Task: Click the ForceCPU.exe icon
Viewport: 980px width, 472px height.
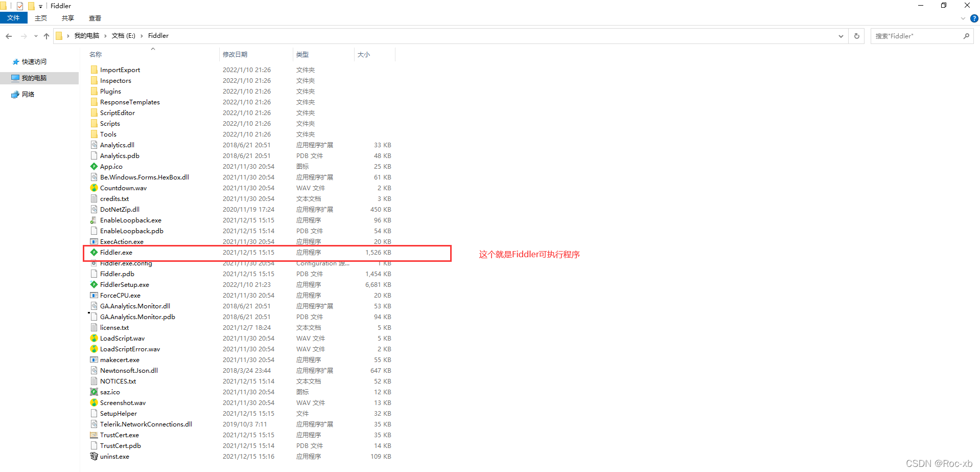Action: coord(94,295)
